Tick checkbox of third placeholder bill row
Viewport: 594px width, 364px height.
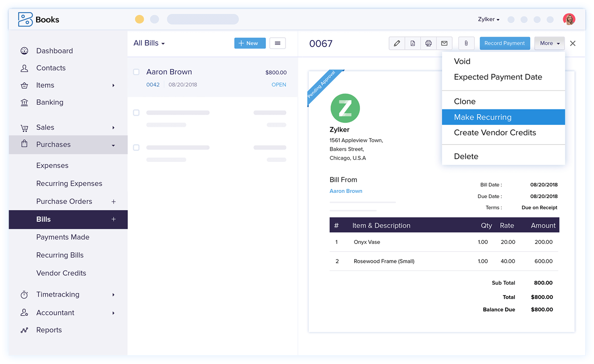[136, 148]
